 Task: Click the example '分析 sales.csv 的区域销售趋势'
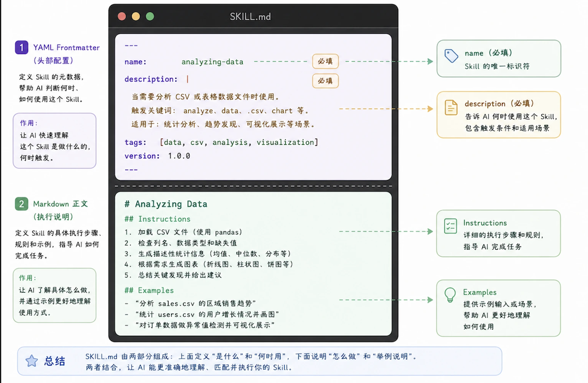[191, 303]
